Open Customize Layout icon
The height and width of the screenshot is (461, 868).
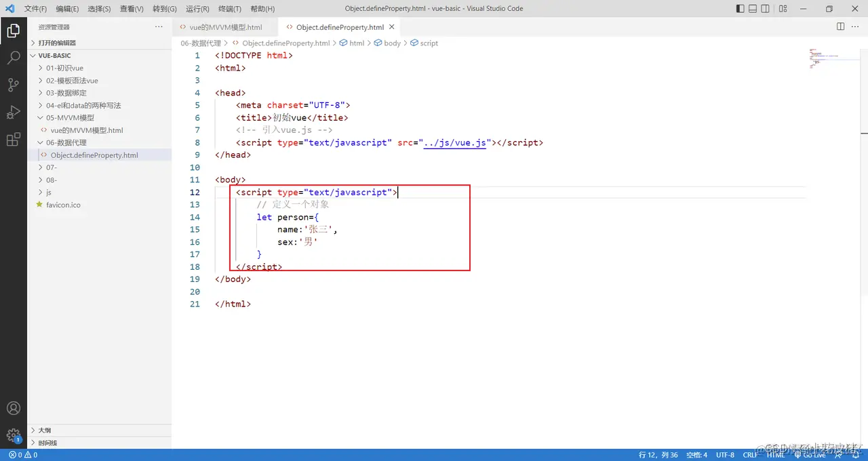click(x=783, y=9)
